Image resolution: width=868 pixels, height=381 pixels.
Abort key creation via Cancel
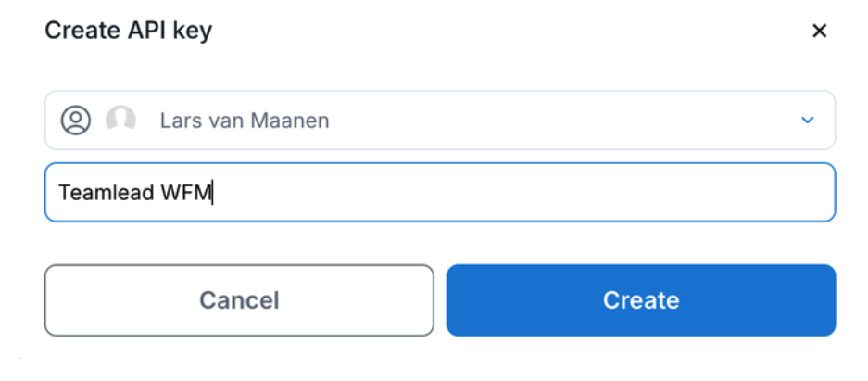point(239,300)
